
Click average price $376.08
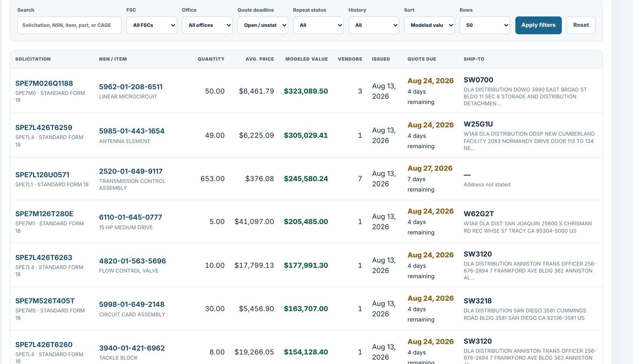tap(260, 179)
